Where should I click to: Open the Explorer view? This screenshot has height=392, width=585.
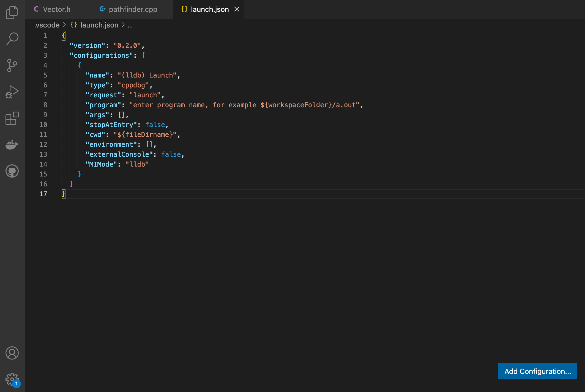point(12,12)
